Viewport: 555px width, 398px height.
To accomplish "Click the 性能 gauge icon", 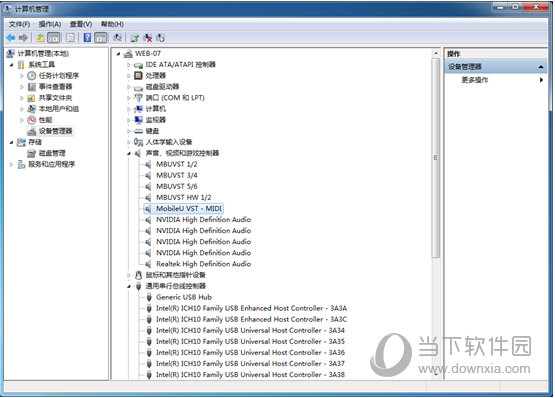I will point(32,120).
